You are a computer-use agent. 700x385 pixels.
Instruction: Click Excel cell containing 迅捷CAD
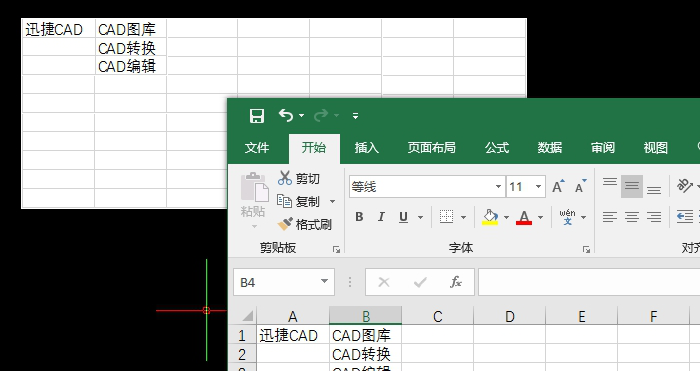(292, 335)
